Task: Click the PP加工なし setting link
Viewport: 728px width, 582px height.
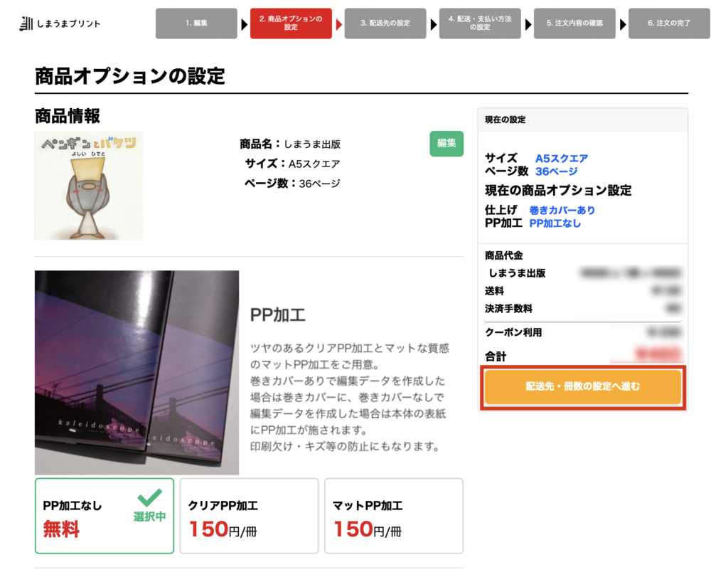Action: (555, 223)
